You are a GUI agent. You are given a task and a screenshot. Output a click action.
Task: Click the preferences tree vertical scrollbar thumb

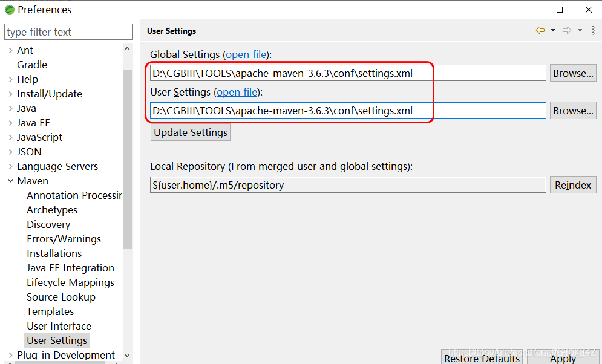[128, 159]
